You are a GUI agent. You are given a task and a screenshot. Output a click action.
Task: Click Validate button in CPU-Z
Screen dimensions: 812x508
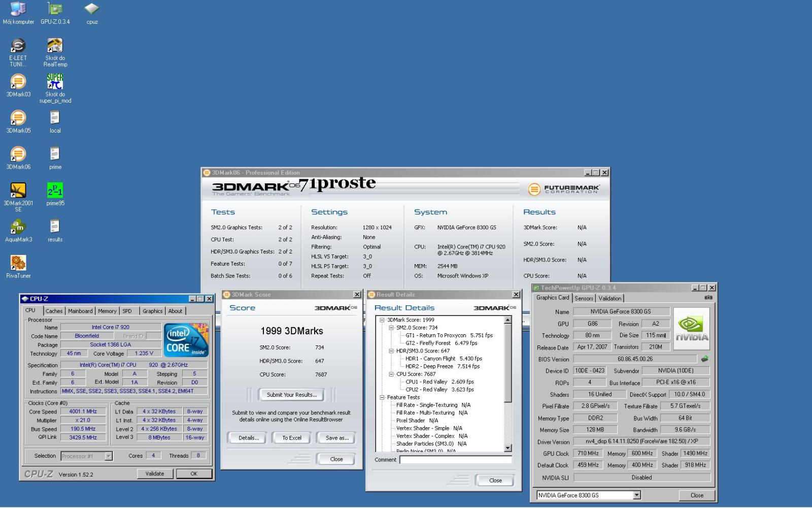155,473
